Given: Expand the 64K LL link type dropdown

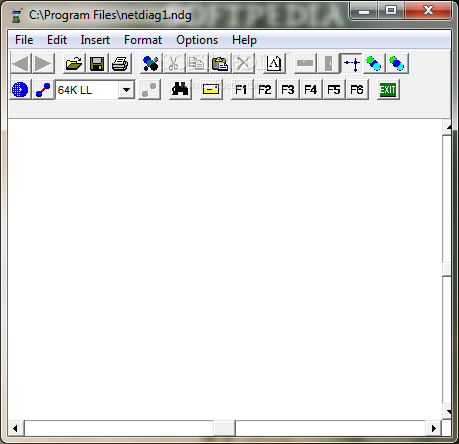Looking at the screenshot, I should [x=126, y=90].
